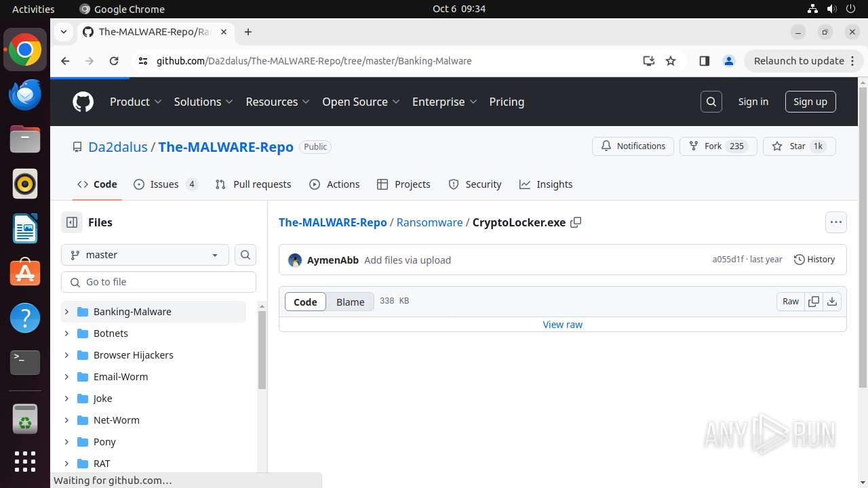Search this repository via magnifier button
Screen dimensions: 868x488
pos(245,255)
